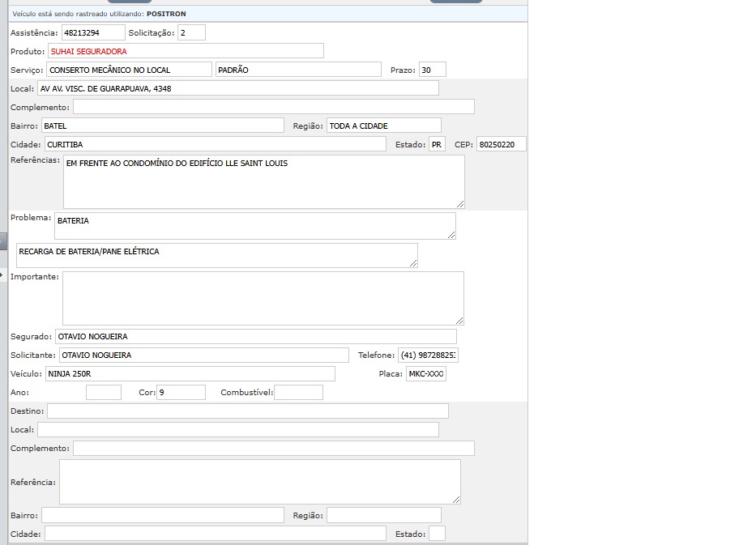The image size is (756, 545).
Task: Click the empty destination Cidade field
Action: click(x=216, y=534)
